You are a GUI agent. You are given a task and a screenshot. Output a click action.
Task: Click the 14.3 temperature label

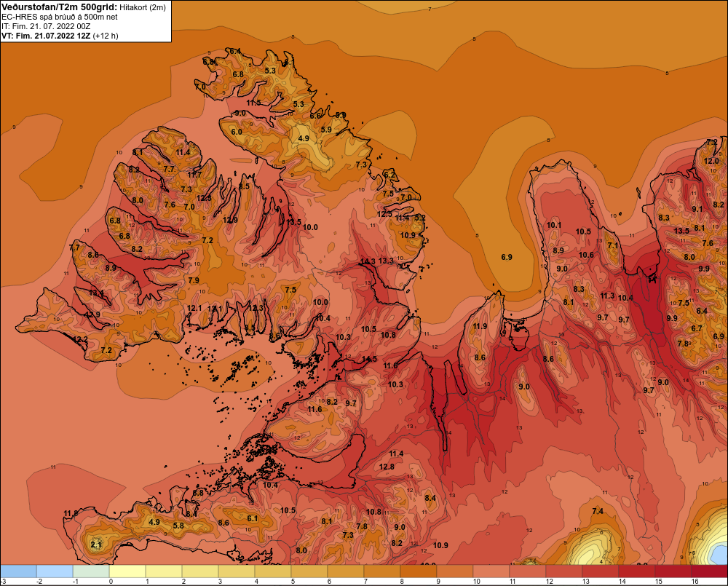tap(368, 261)
